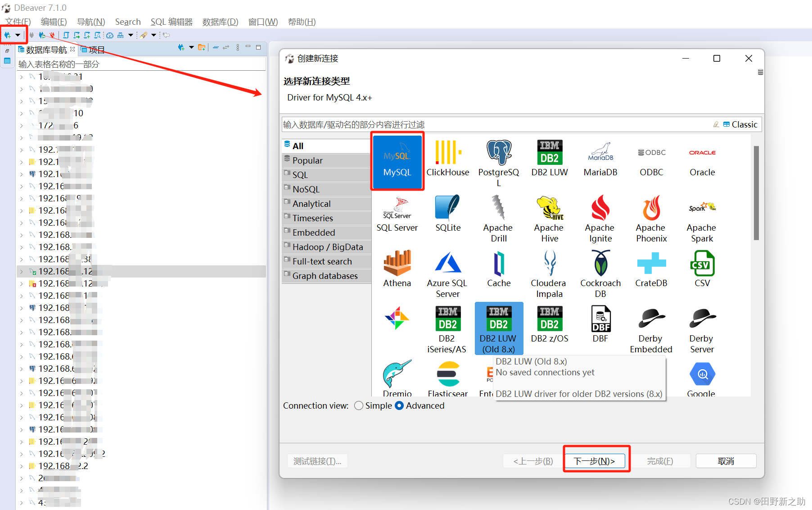812x510 pixels.
Task: Expand the tree node starting with 172
Action: coord(21,126)
